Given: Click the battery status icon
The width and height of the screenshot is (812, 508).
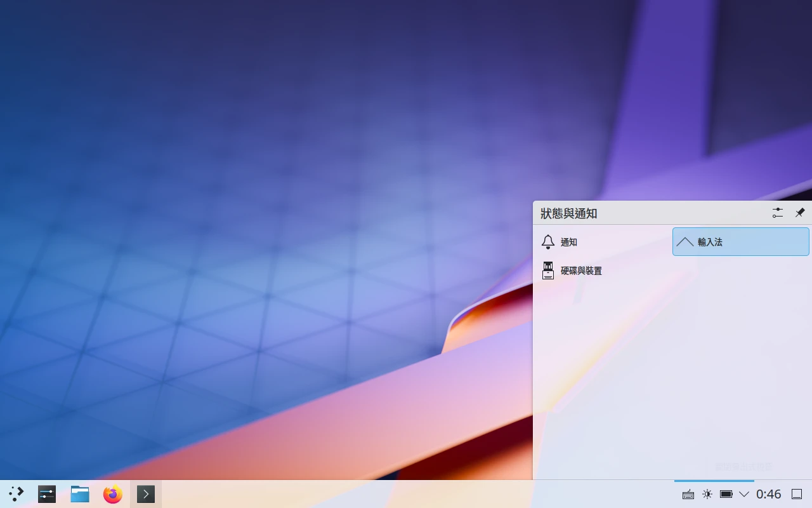Looking at the screenshot, I should (x=726, y=495).
